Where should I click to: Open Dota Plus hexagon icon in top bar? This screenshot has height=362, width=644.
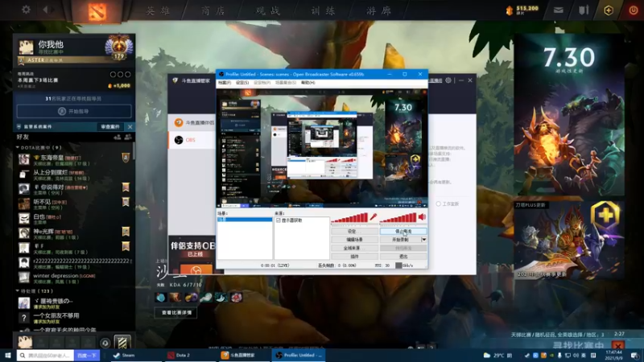pos(609,10)
